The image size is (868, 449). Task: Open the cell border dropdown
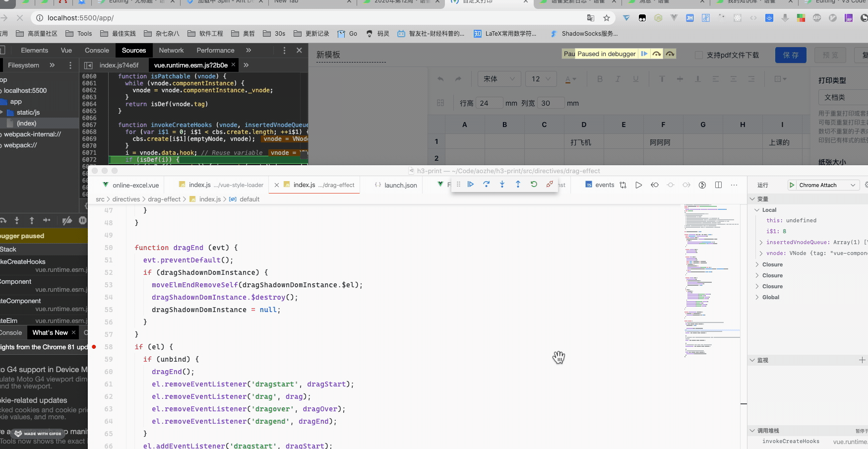pos(780,79)
